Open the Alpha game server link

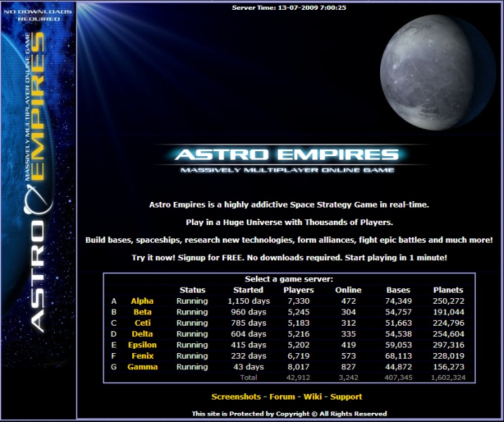[x=142, y=301]
